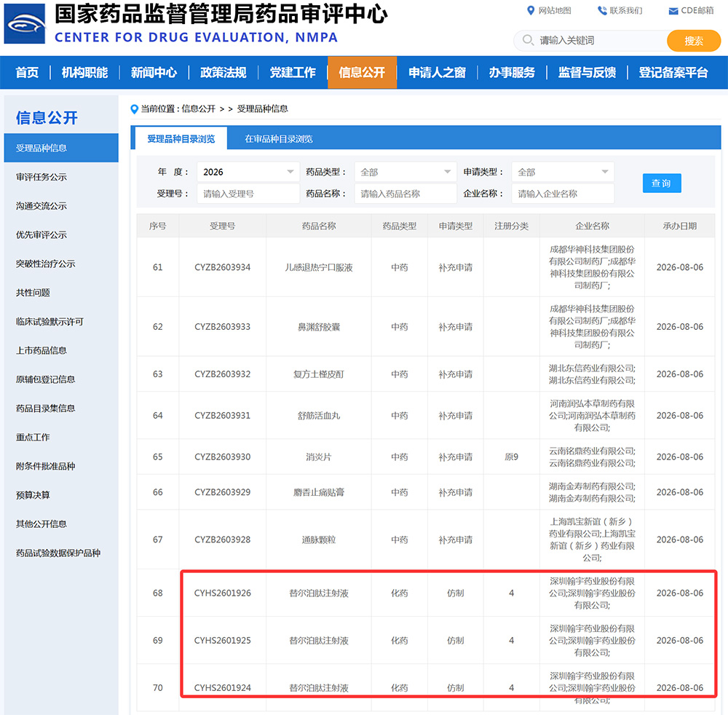Open 党建工作 in the navigation bar
The image size is (728, 715).
tap(293, 72)
